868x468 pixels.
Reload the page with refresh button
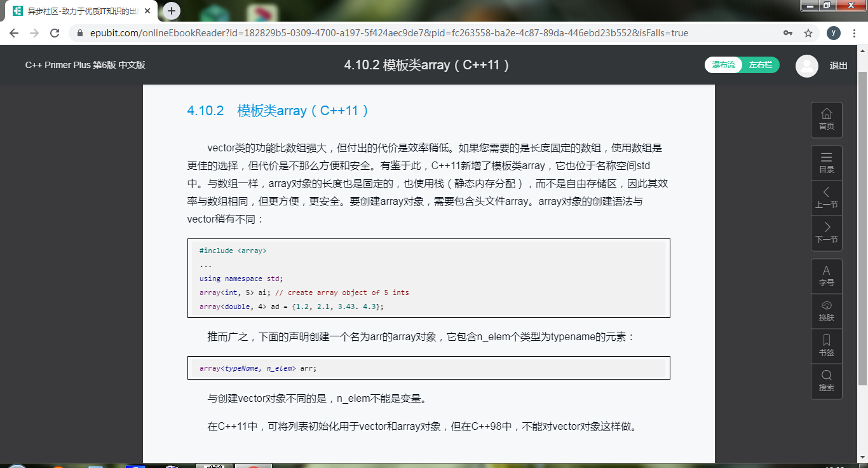point(53,33)
